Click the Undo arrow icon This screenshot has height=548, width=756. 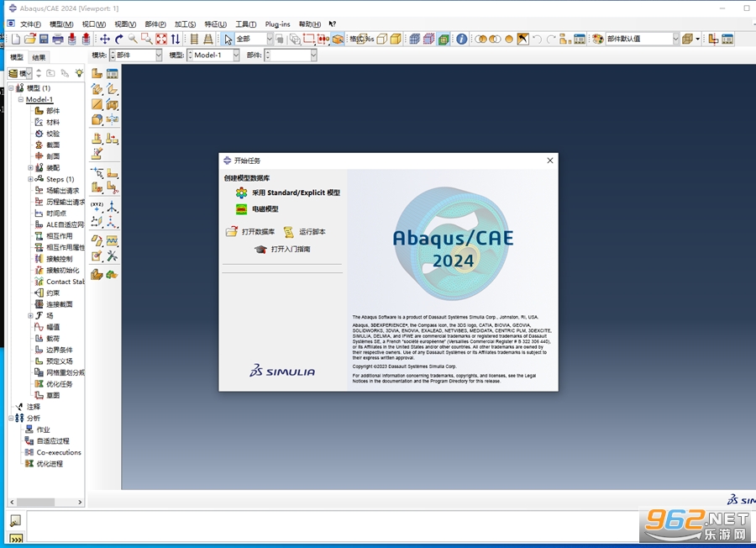click(x=537, y=39)
